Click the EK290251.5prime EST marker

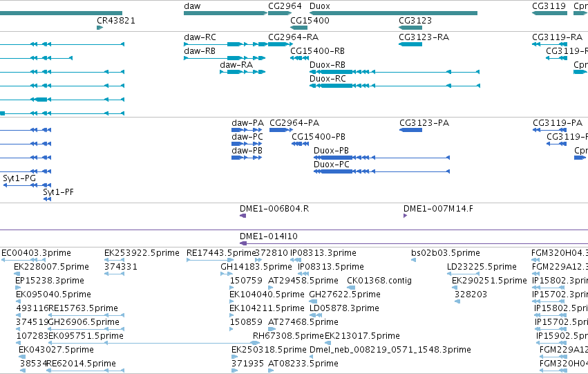(x=454, y=288)
